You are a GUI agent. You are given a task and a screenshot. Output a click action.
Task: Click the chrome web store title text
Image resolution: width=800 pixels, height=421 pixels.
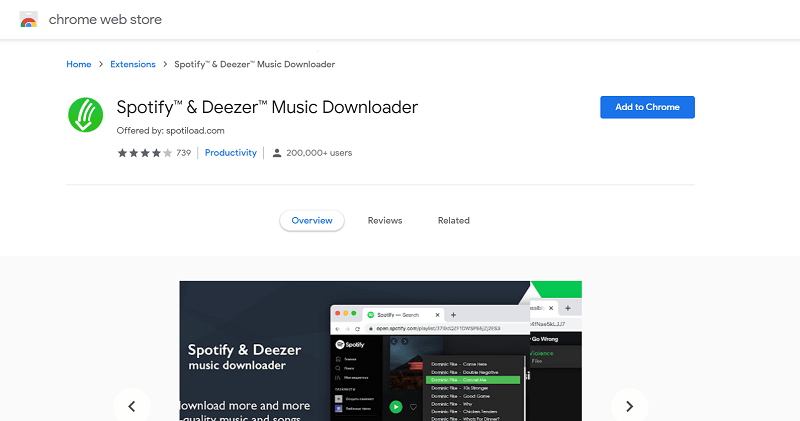click(105, 19)
